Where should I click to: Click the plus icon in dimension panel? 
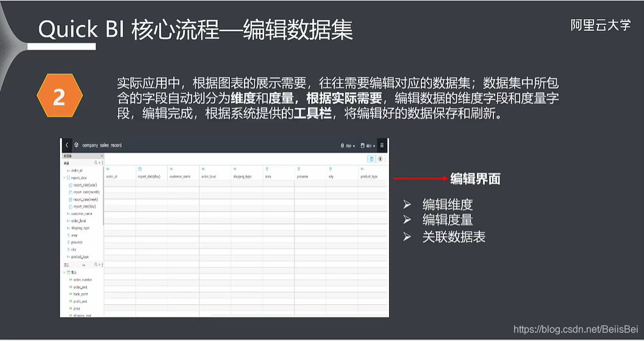100,163
